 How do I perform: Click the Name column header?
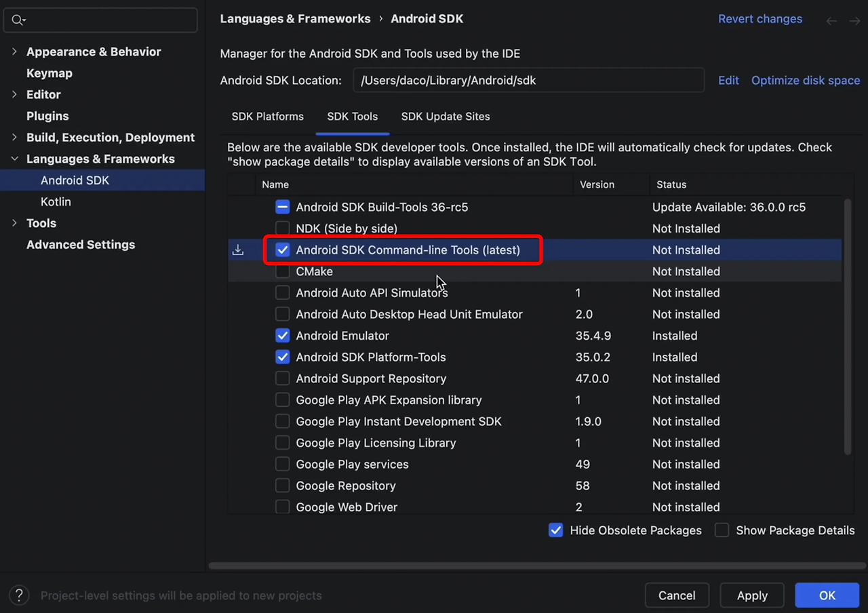coord(275,184)
